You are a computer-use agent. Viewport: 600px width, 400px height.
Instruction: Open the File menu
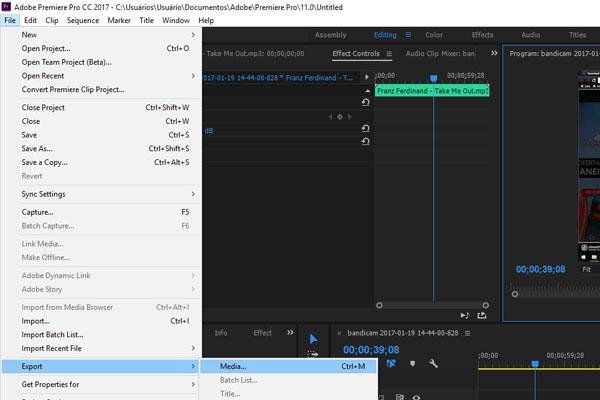coord(10,20)
